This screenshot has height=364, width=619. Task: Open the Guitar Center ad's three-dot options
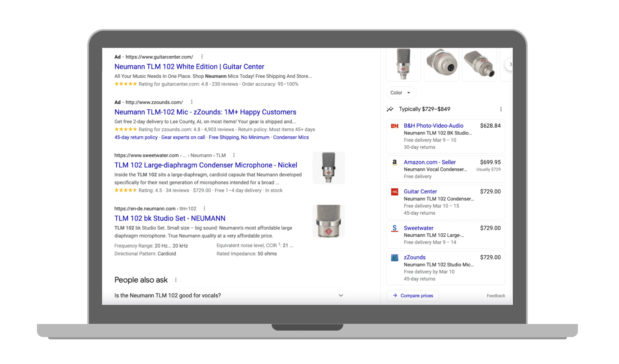202,57
